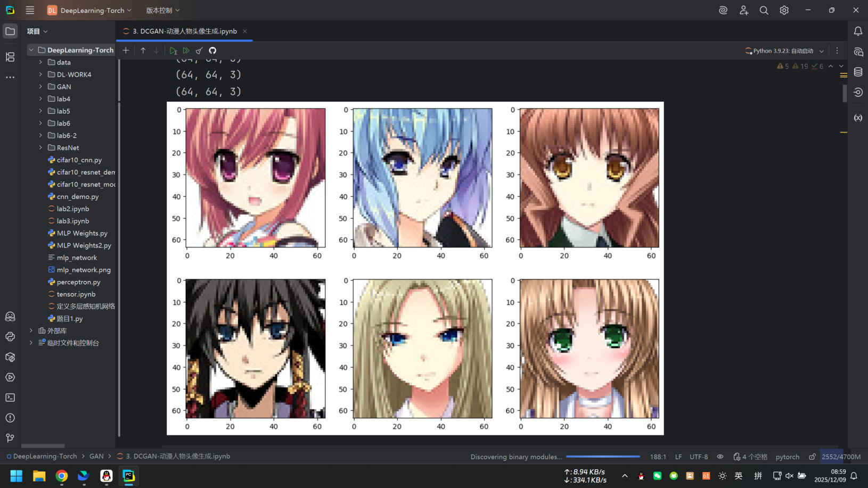
Task: Open the Python 3.9.23 kernel dropdown
Action: pyautogui.click(x=784, y=51)
